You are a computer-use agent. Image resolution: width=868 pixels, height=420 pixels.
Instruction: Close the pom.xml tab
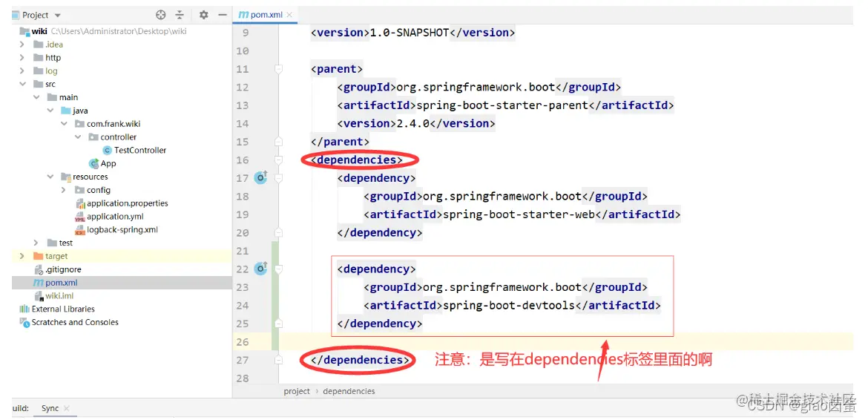291,15
